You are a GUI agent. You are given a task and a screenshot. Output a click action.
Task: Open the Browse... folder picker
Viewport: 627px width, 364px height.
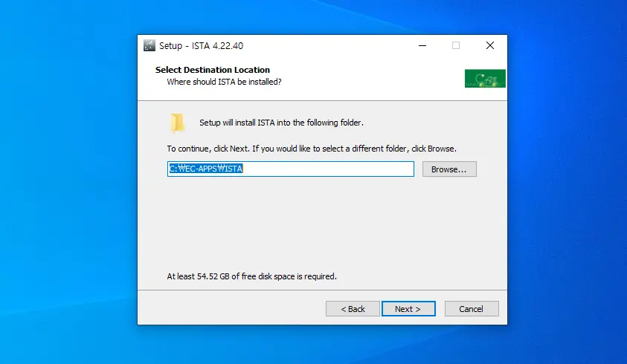click(449, 169)
